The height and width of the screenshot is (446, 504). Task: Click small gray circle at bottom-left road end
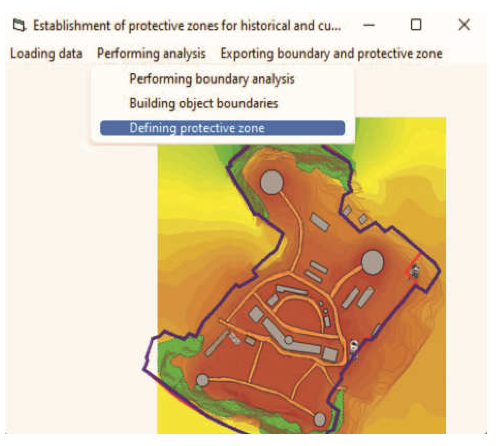(203, 380)
